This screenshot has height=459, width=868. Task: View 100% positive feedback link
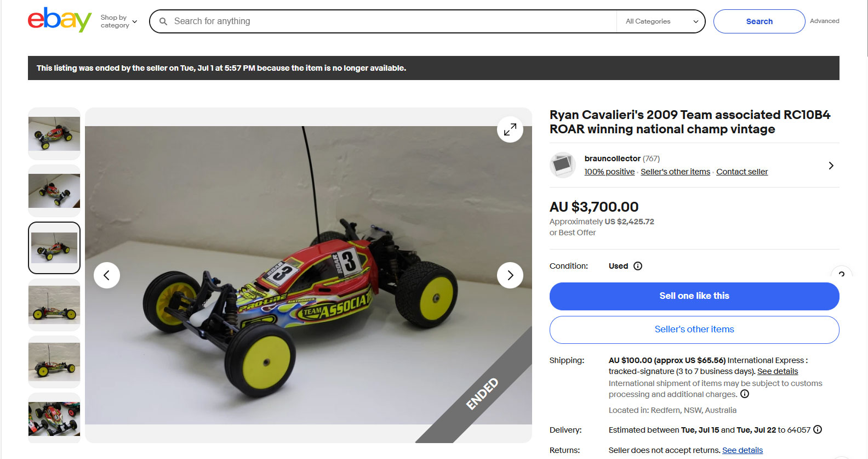coord(609,172)
